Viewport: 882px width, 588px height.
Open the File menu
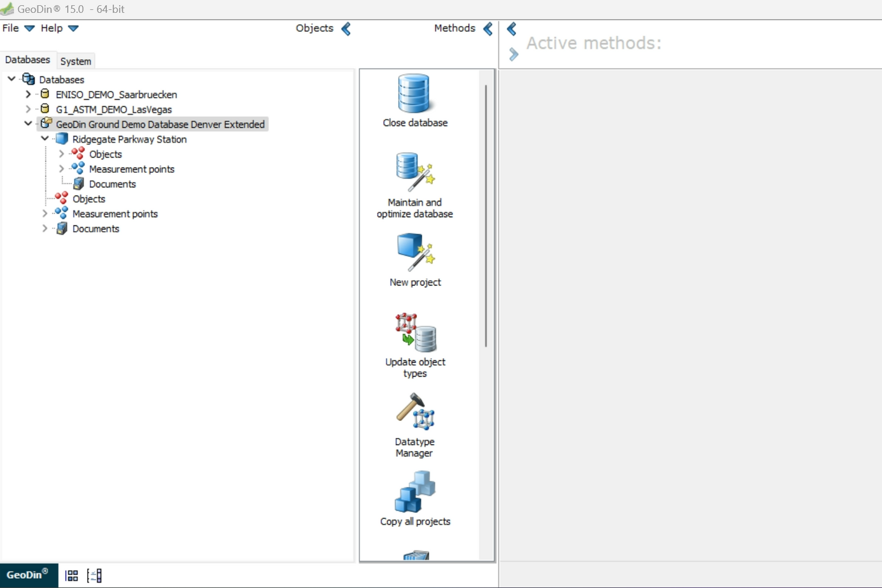18,28
